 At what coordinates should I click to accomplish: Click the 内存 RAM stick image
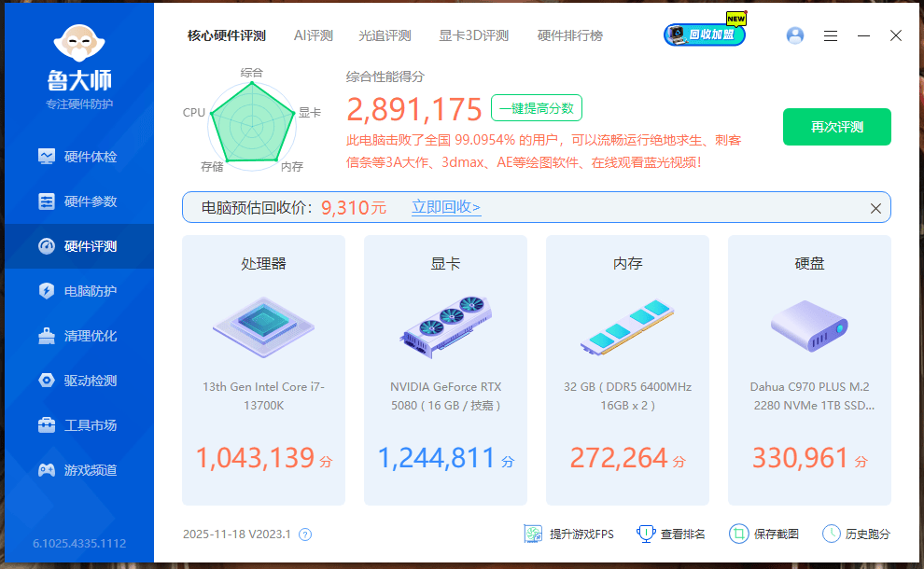point(627,326)
